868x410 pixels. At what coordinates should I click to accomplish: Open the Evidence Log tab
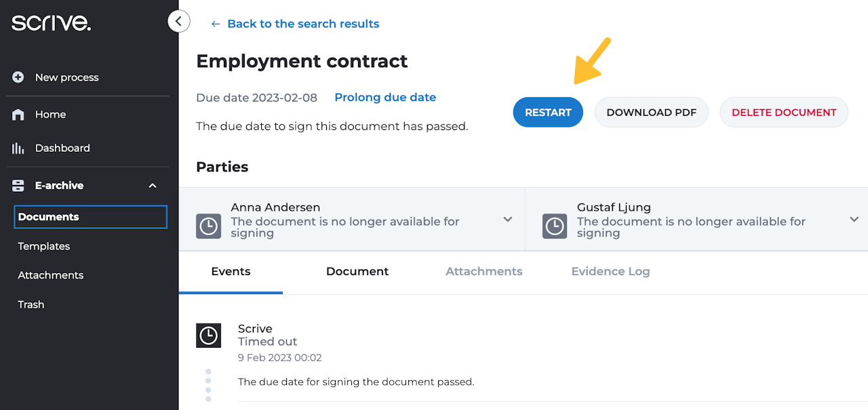pos(610,272)
